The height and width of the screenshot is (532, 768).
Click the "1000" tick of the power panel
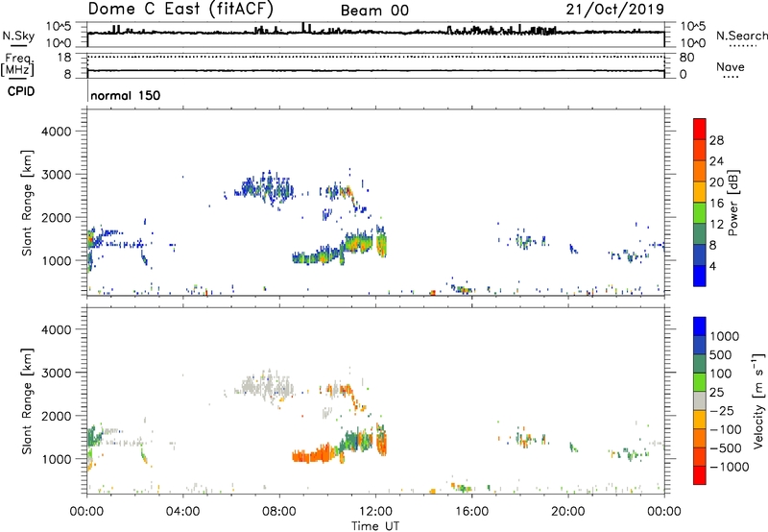(x=57, y=260)
